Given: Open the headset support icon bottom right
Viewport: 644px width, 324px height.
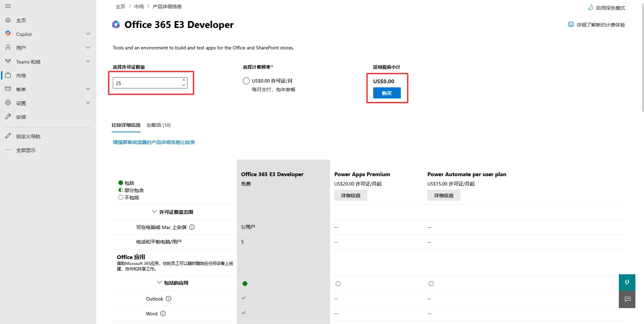Looking at the screenshot, I should [627, 282].
